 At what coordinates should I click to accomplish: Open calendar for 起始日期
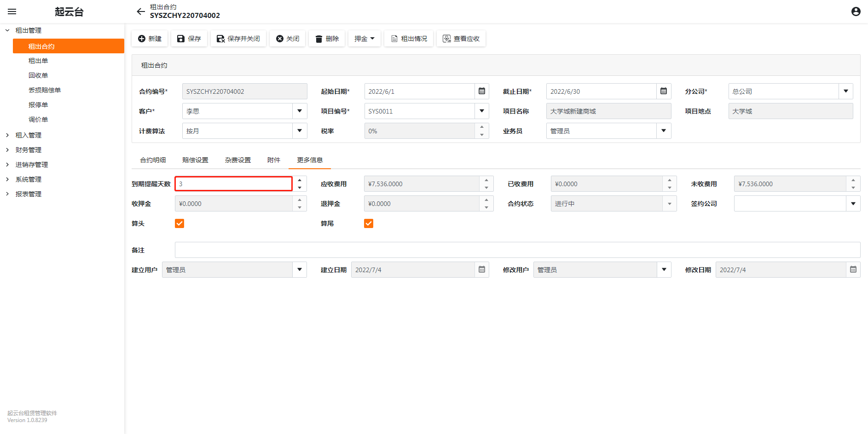tap(482, 91)
